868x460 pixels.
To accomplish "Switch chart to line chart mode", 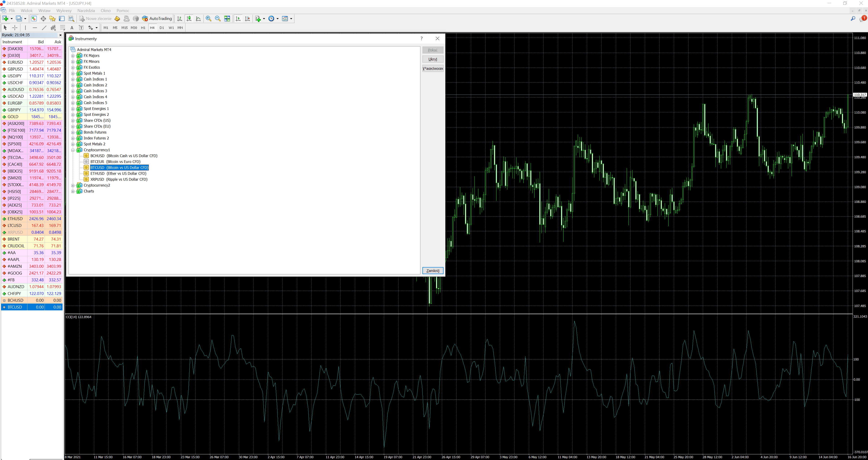I will pyautogui.click(x=198, y=19).
